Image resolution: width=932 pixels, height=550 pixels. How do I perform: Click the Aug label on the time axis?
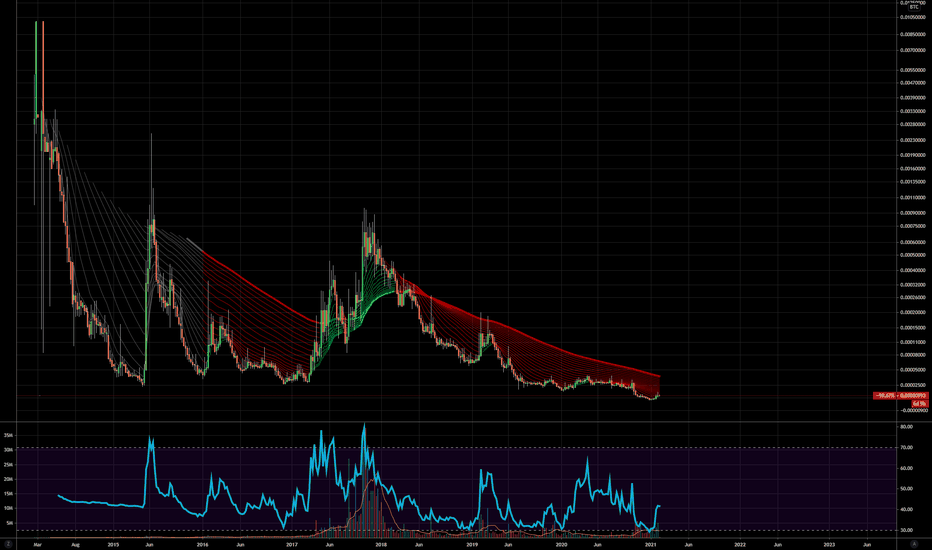pos(75,544)
